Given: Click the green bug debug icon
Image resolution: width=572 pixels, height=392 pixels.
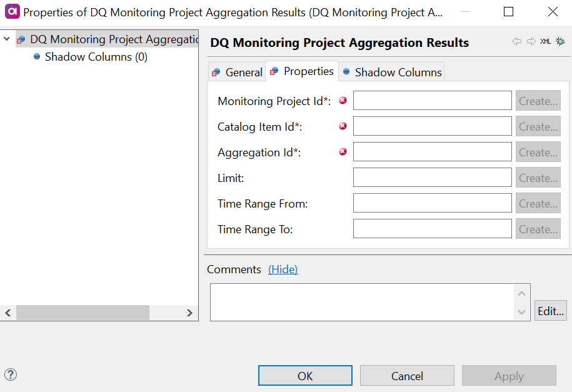Looking at the screenshot, I should pyautogui.click(x=560, y=41).
